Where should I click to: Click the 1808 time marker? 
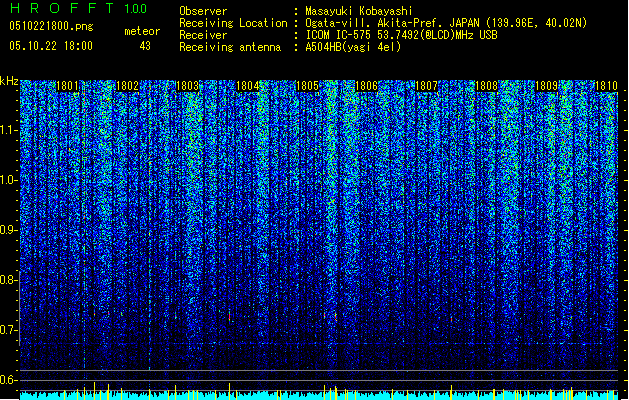coord(486,86)
